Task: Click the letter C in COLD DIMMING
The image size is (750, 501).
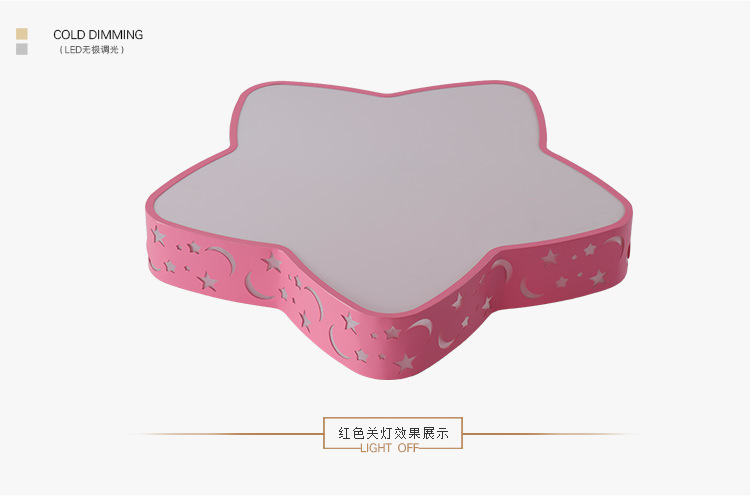Action: [x=57, y=35]
